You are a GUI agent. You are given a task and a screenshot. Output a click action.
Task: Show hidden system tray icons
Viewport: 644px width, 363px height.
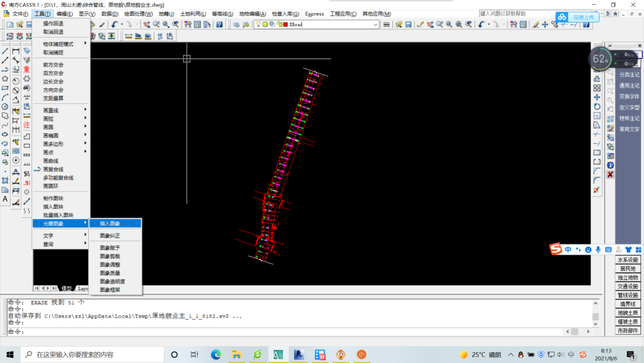[x=510, y=355]
